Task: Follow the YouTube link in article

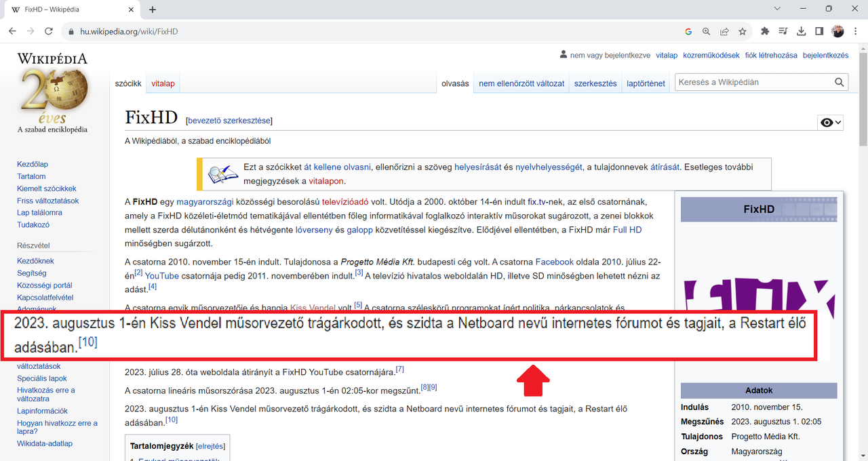Action: [x=162, y=276]
